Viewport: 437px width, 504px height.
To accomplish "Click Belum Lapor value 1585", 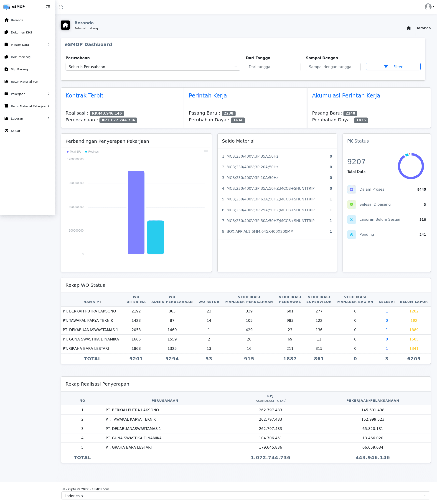I will 414,339.
